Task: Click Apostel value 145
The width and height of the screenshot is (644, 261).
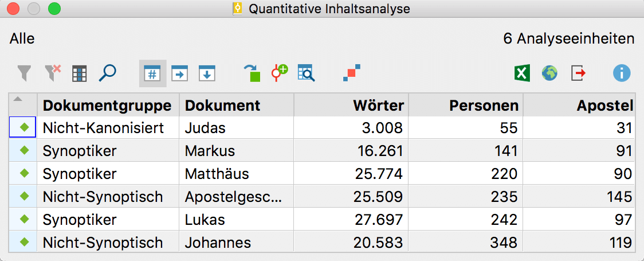Action: 619,197
